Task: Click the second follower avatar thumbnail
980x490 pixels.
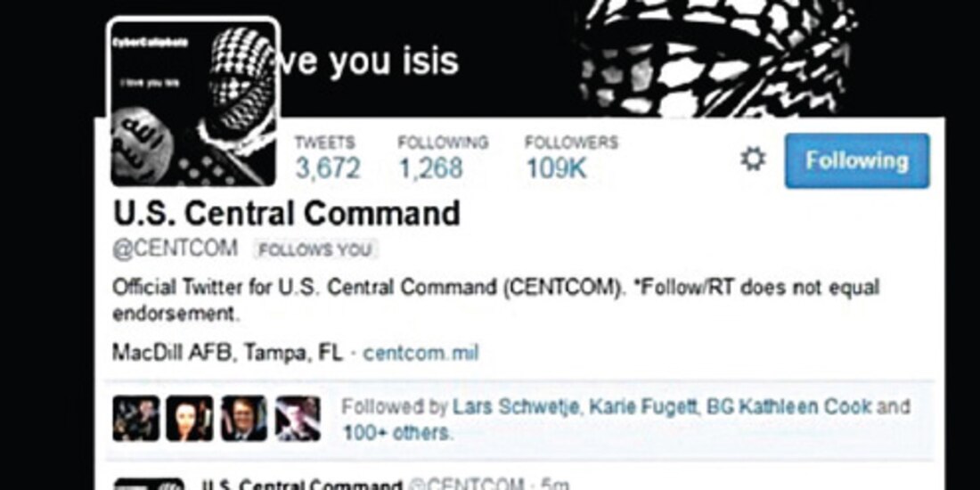Action: coord(190,418)
